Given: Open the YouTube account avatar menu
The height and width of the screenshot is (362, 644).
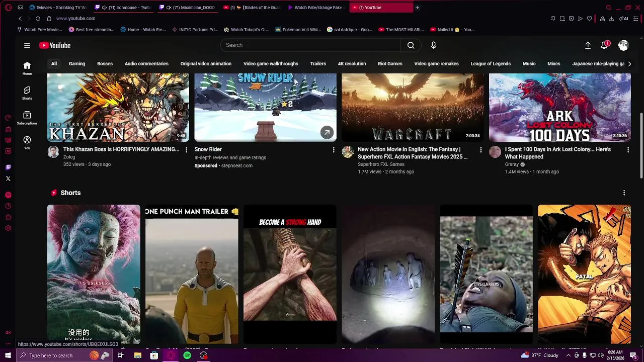Looking at the screenshot, I should point(623,45).
